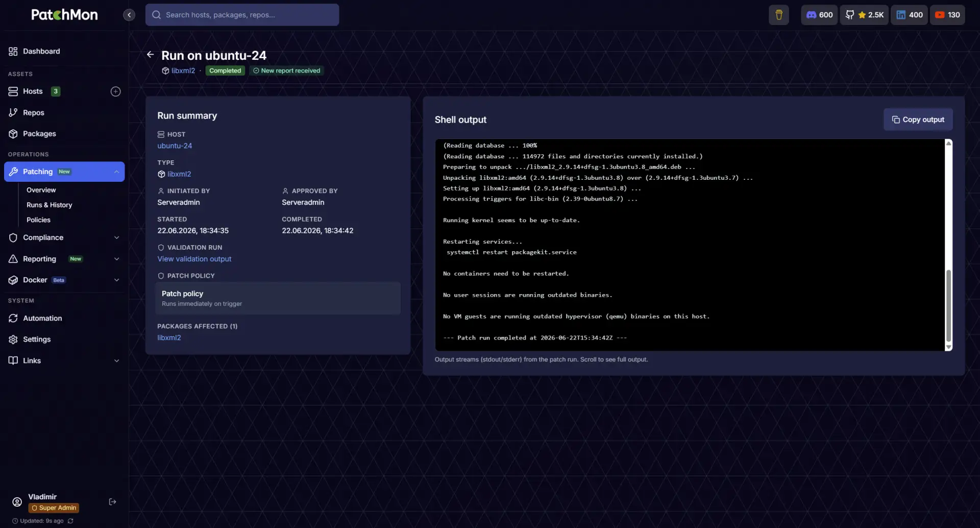Click the shell output scroll-up arrow
The width and height of the screenshot is (980, 528).
[948, 143]
